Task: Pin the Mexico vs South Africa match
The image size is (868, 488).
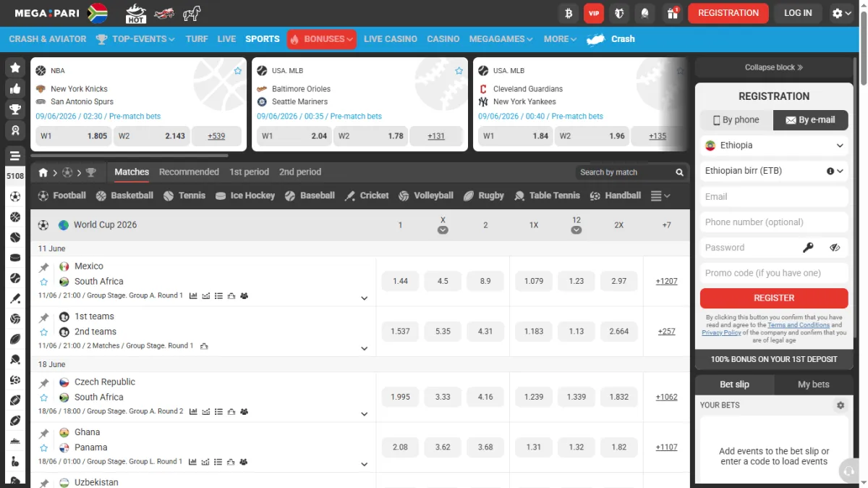Action: (x=44, y=267)
